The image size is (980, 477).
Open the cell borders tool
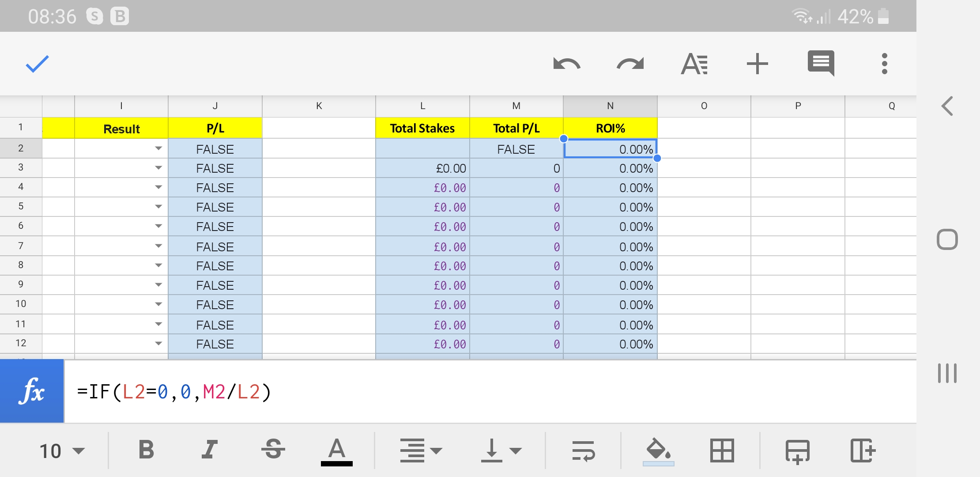click(722, 450)
